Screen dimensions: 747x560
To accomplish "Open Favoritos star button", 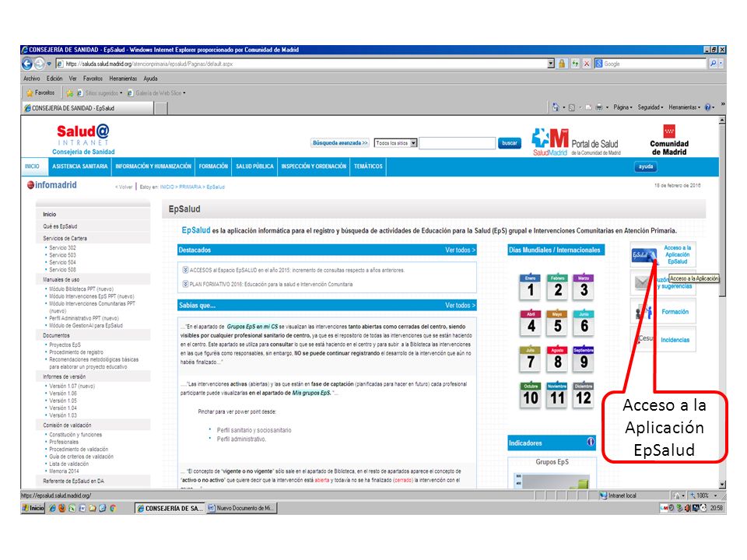I will point(41,93).
